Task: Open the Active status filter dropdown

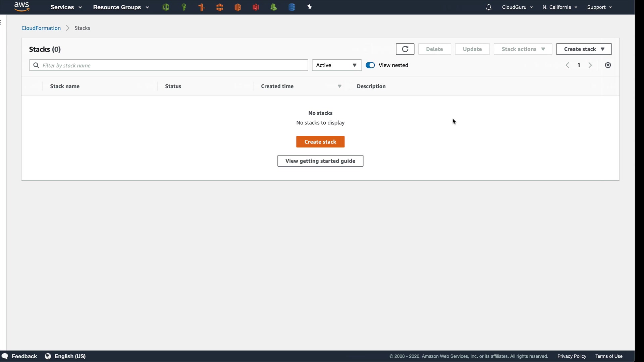Action: coord(336,65)
